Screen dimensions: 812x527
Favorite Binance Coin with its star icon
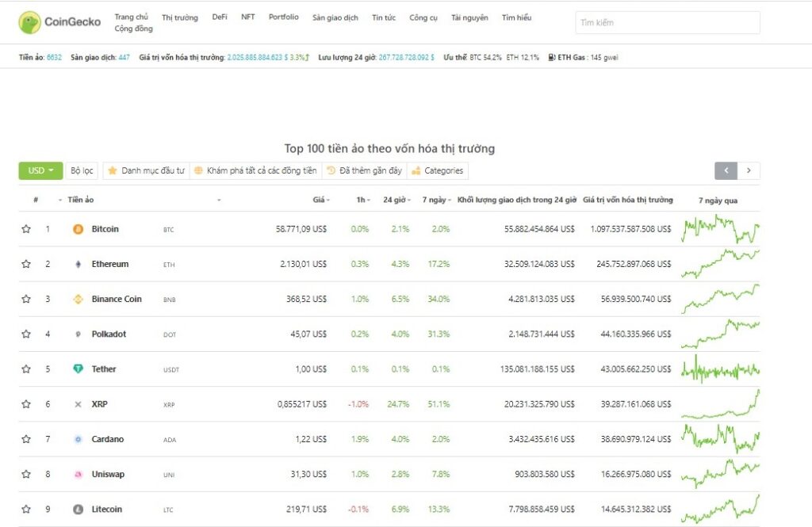point(26,299)
